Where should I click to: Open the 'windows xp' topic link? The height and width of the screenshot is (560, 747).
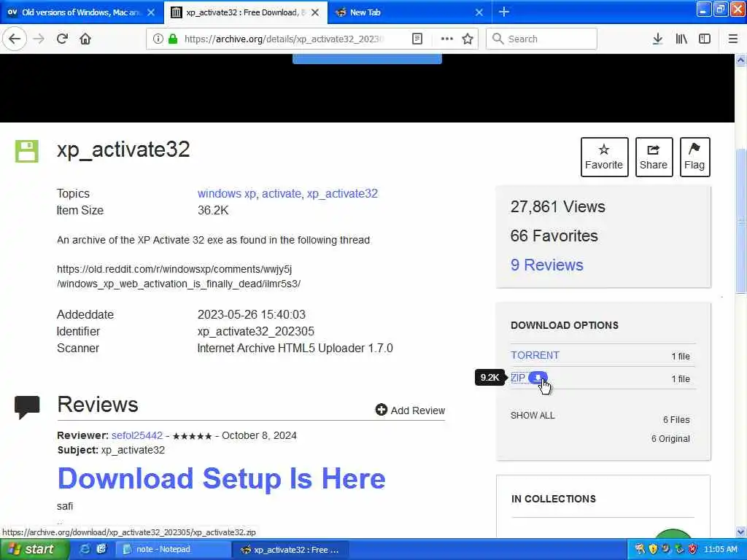[227, 193]
